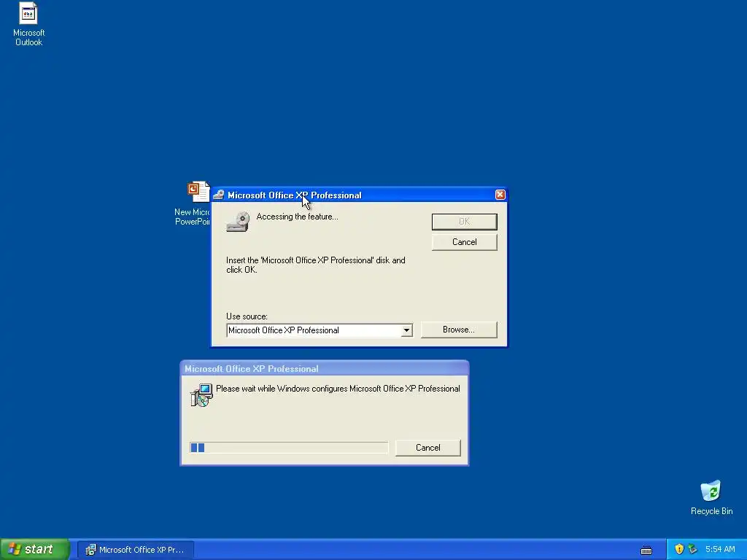Click the title bar of the configuring progress dialog

(x=324, y=368)
